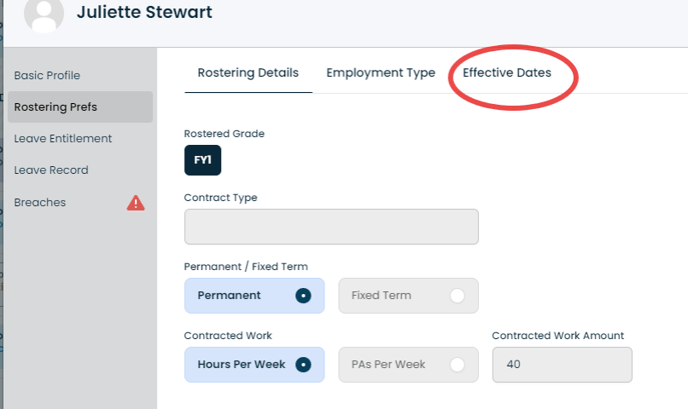The image size is (688, 409).
Task: Open the Breaches section in sidebar
Action: (40, 202)
